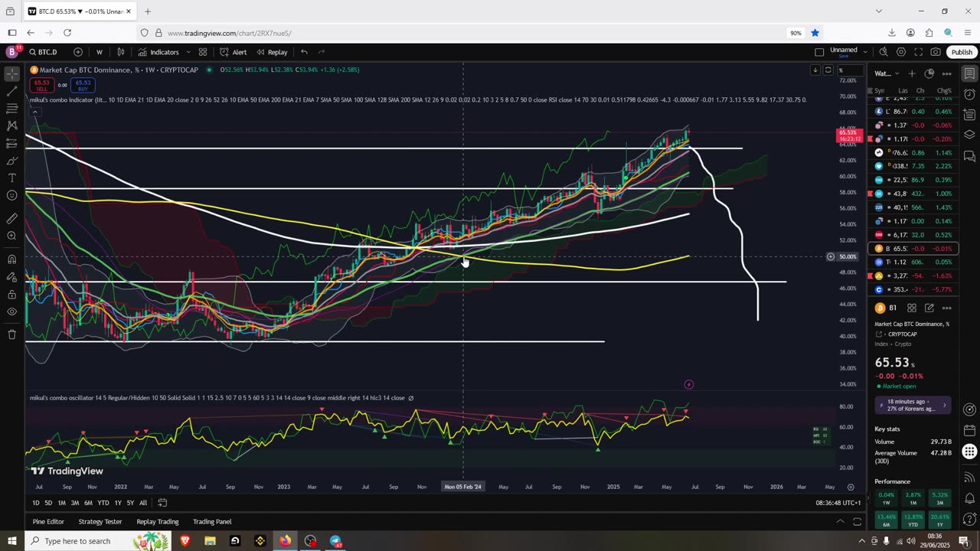Viewport: 980px width, 551px height.
Task: Add symbol to watchlist plus
Action: pyautogui.click(x=912, y=73)
